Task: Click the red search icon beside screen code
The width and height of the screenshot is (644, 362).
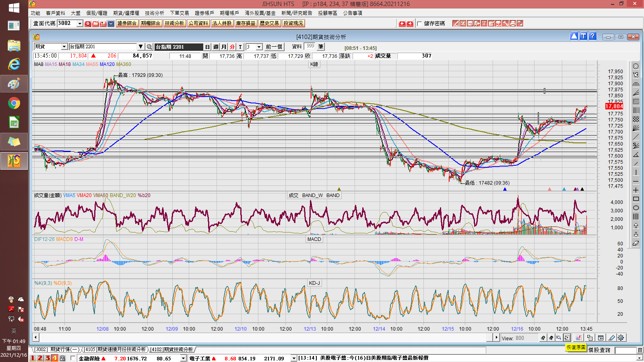Action: pos(88,24)
